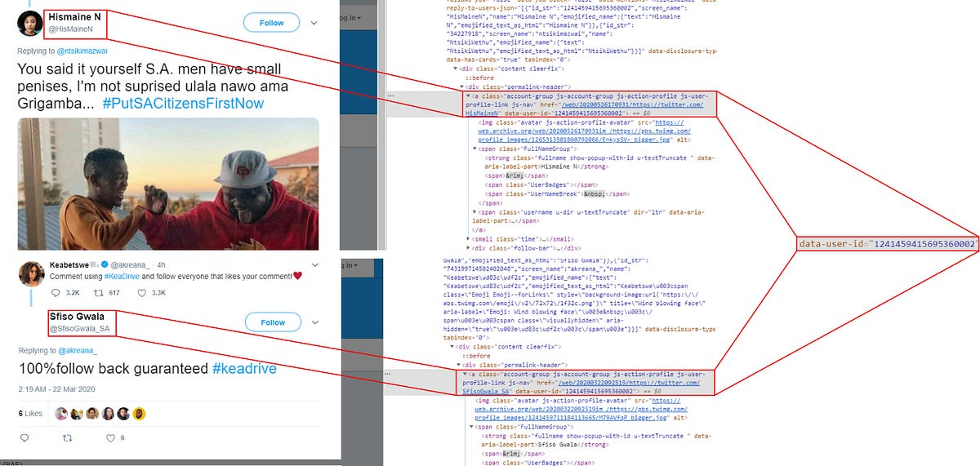Collapse the upper 'content clearfix' div node
This screenshot has width=980, height=466.
(456, 69)
